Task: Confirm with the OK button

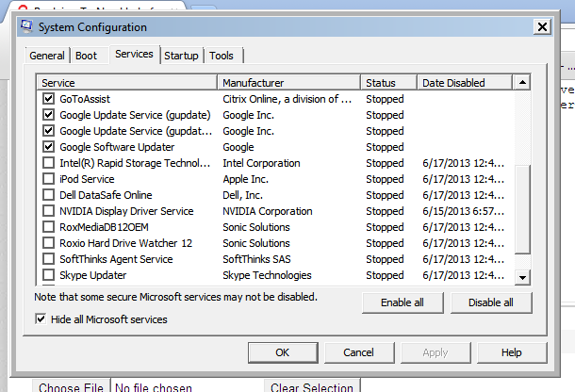Action: (x=283, y=352)
